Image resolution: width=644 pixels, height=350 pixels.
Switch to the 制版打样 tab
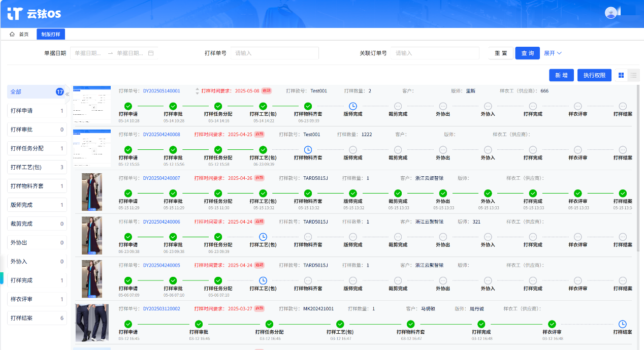click(x=51, y=35)
